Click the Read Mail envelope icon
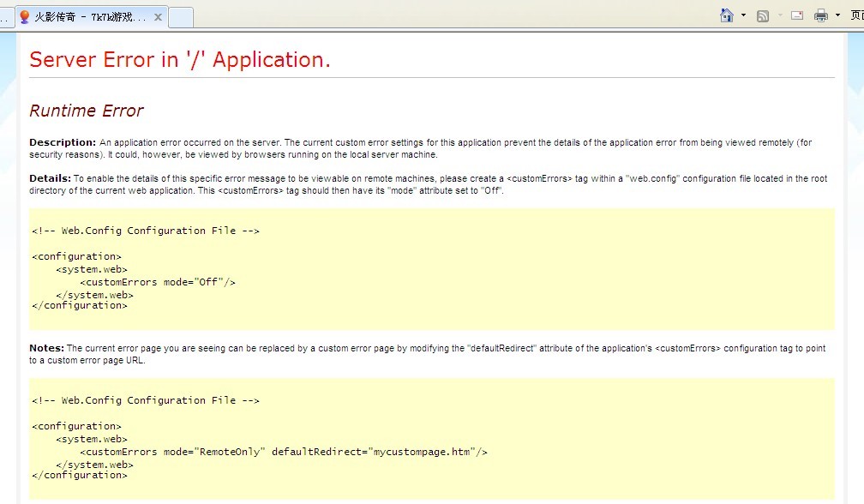This screenshot has height=504, width=864. point(797,15)
